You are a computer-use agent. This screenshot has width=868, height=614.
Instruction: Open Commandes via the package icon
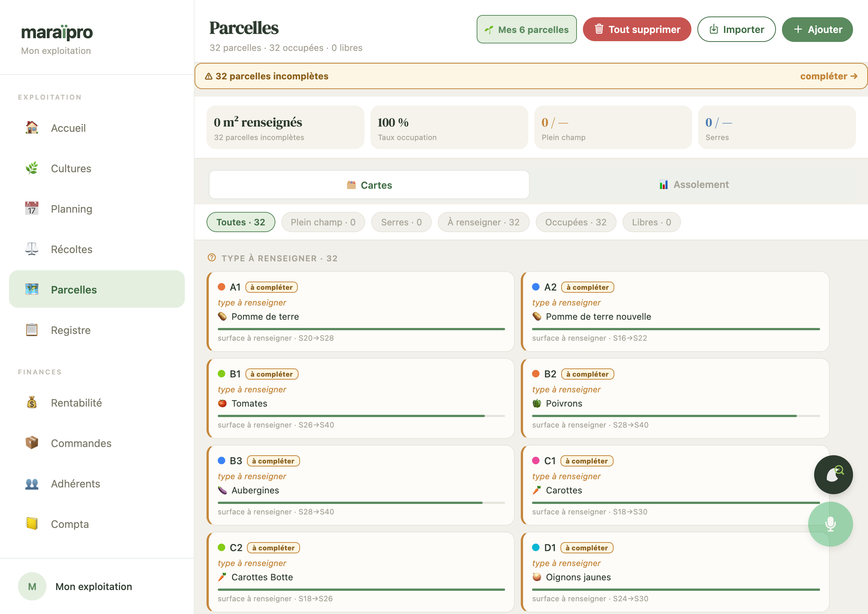[x=32, y=443]
